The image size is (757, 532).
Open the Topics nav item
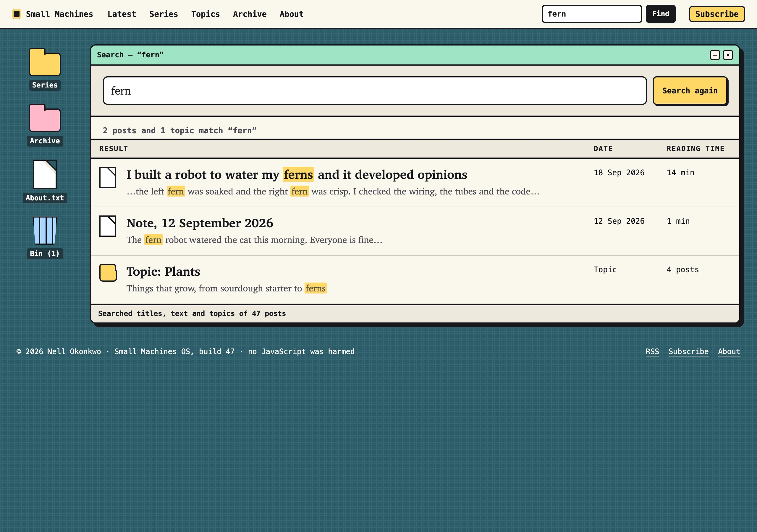[206, 14]
